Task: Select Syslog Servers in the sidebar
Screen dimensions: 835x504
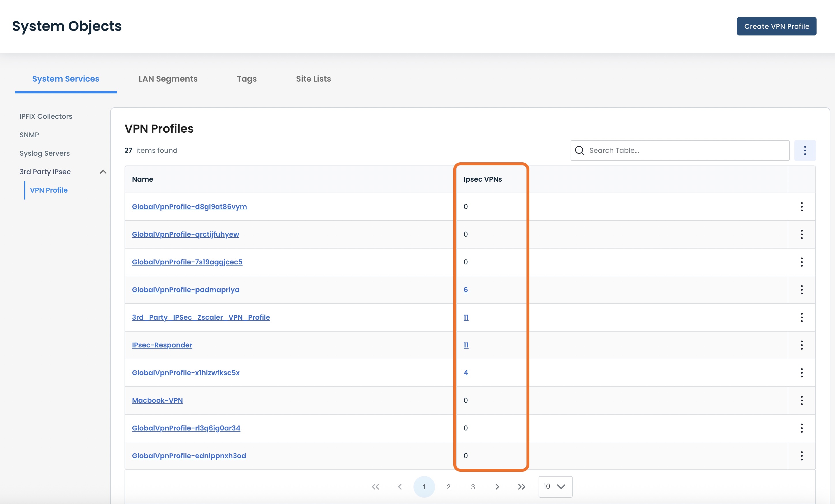Action: 44,153
